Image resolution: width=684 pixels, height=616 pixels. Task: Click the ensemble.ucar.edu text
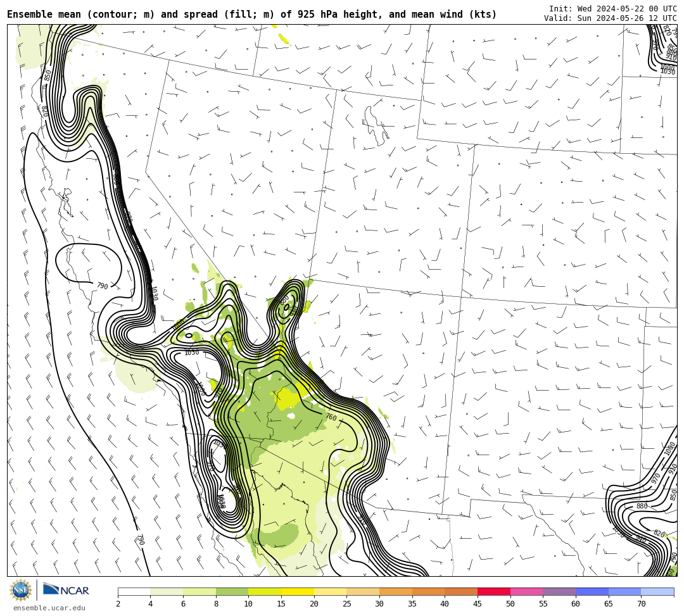point(49,608)
